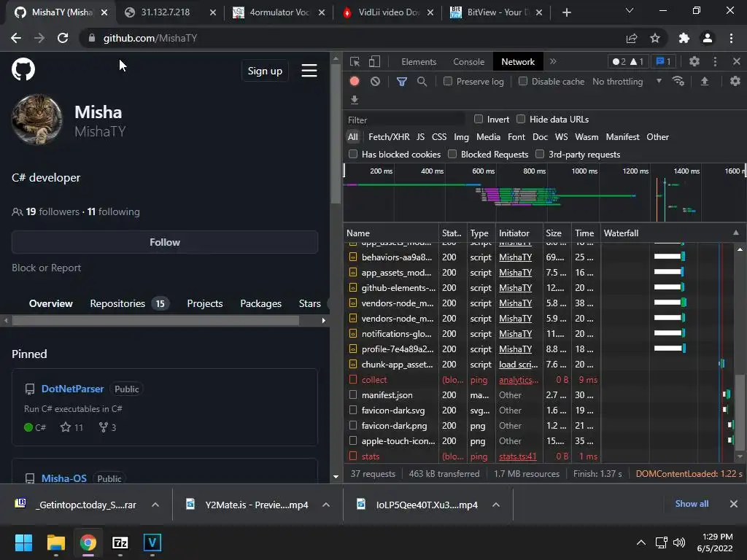Open a new browser tab
747x560 pixels.
(566, 12)
